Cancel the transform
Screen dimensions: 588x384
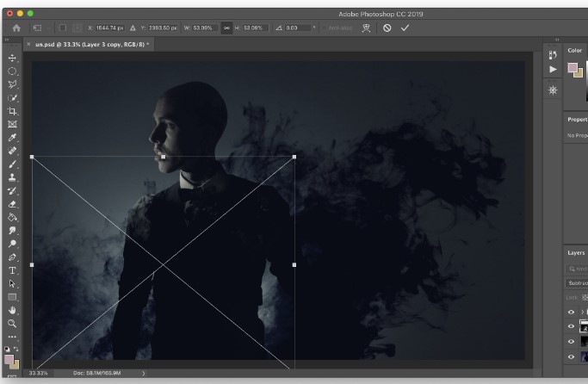[387, 28]
